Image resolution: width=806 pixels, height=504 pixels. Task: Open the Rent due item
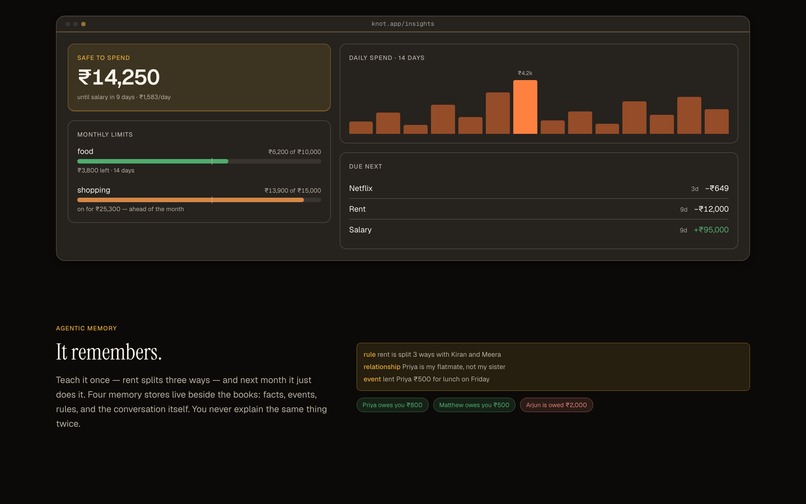[539, 209]
